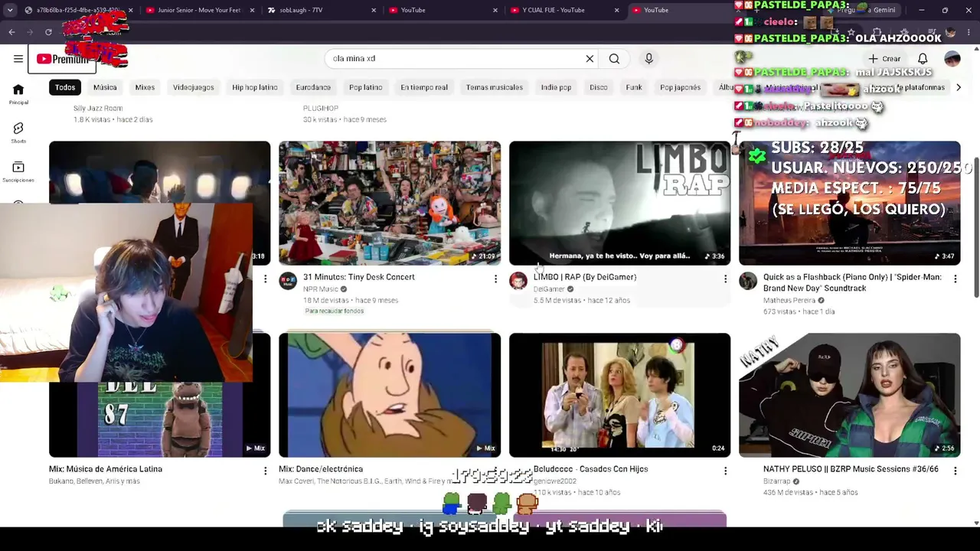Select the Indie pop filter chip

[x=556, y=87]
